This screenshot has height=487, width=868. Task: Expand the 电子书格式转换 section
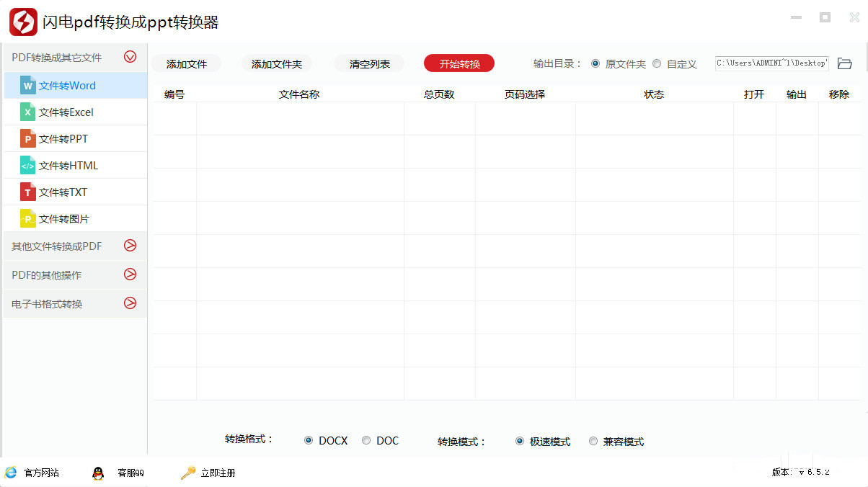130,303
